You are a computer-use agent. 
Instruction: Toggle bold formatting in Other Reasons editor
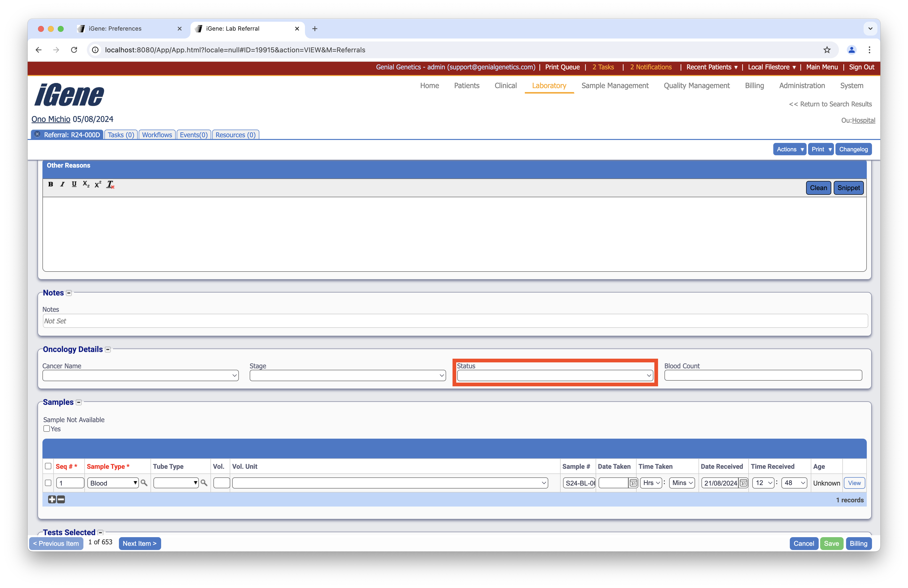pos(50,184)
